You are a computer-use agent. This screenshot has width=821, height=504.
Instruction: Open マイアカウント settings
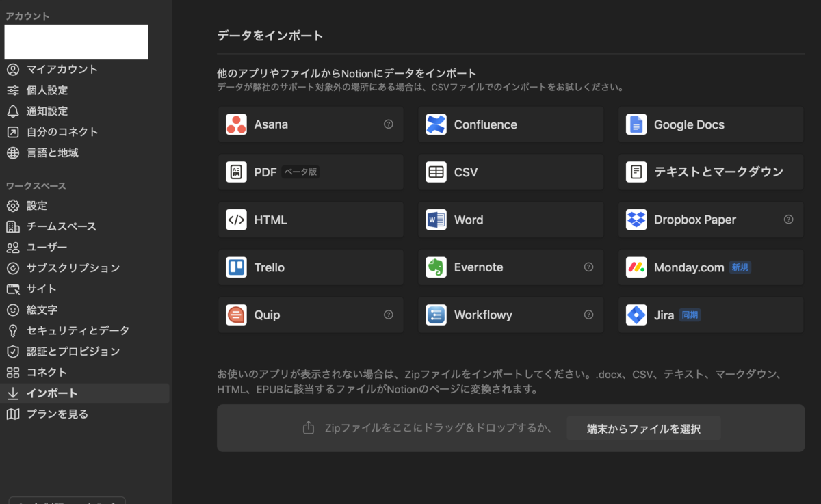tap(85, 69)
